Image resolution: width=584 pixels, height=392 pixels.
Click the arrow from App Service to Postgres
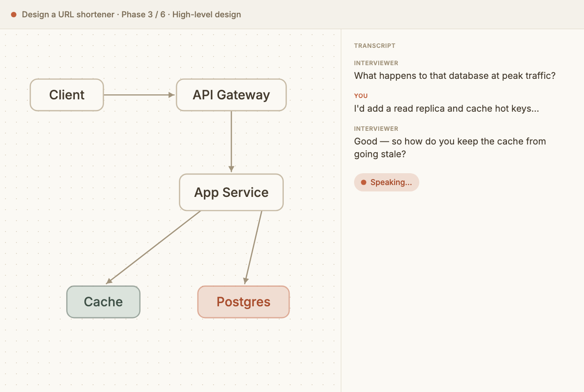tap(253, 248)
